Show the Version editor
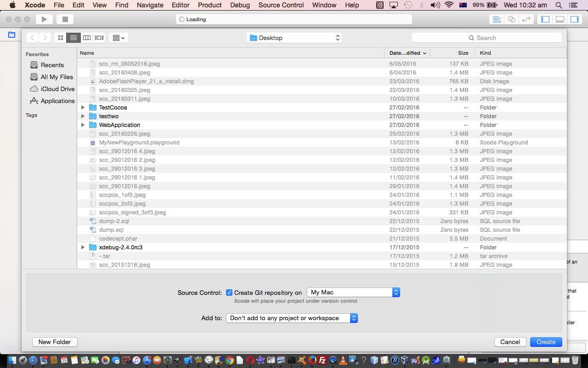 pyautogui.click(x=526, y=19)
